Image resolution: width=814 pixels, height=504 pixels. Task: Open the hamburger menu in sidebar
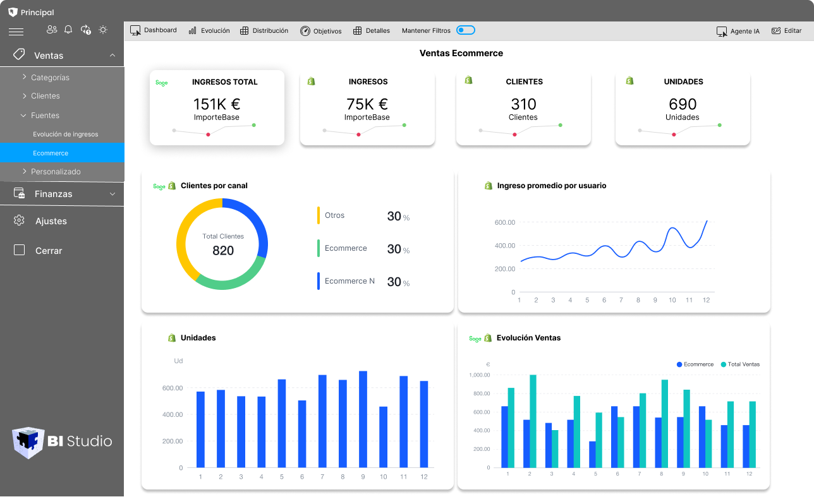[x=16, y=30]
